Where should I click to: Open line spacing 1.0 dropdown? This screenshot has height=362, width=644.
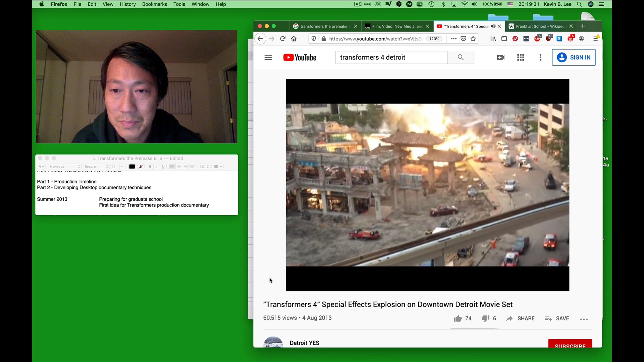point(204,167)
